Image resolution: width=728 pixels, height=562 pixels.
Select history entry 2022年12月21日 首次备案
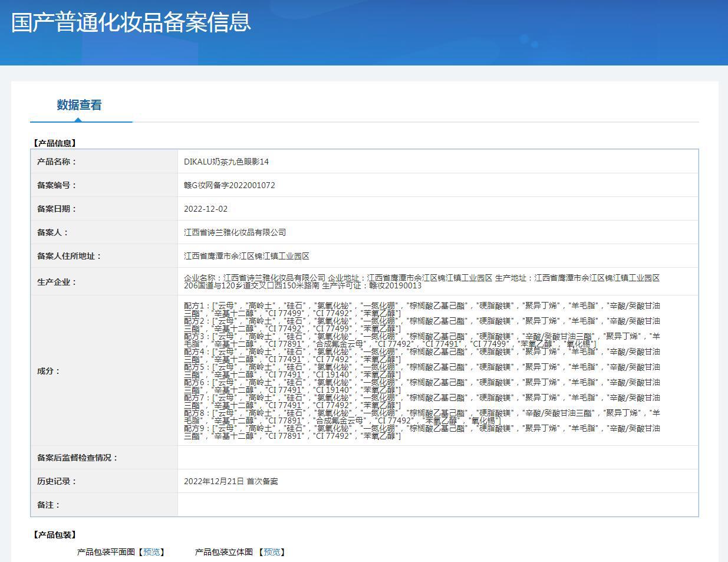tap(230, 481)
